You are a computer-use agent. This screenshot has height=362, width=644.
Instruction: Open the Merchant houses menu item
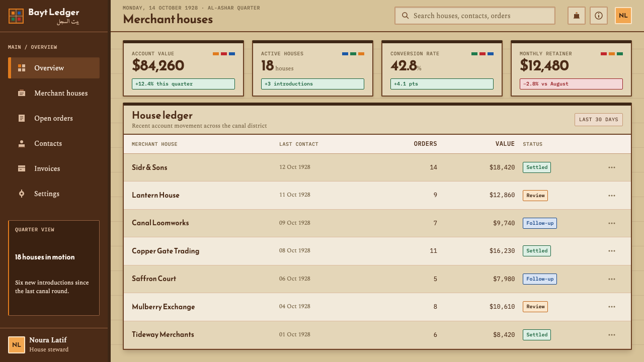[54, 93]
